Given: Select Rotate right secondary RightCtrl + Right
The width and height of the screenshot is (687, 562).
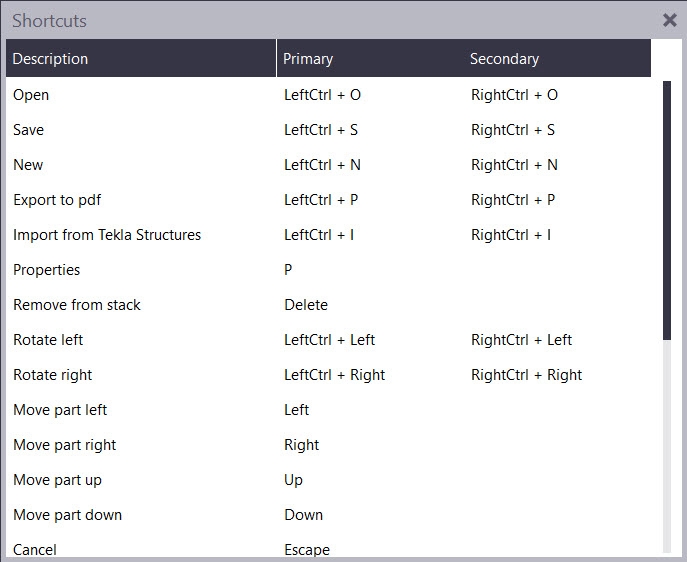Looking at the screenshot, I should pyautogui.click(x=526, y=375).
